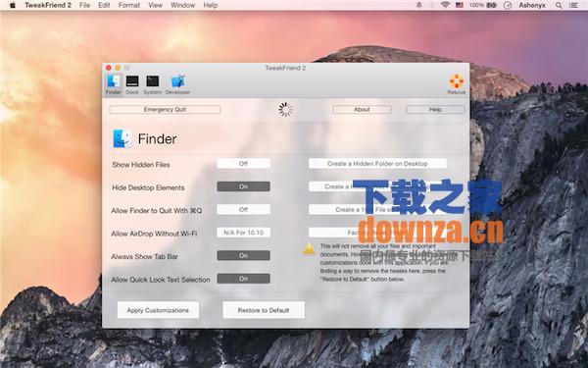
Task: Open the TweakFriend 2 app menu
Action: (x=48, y=5)
